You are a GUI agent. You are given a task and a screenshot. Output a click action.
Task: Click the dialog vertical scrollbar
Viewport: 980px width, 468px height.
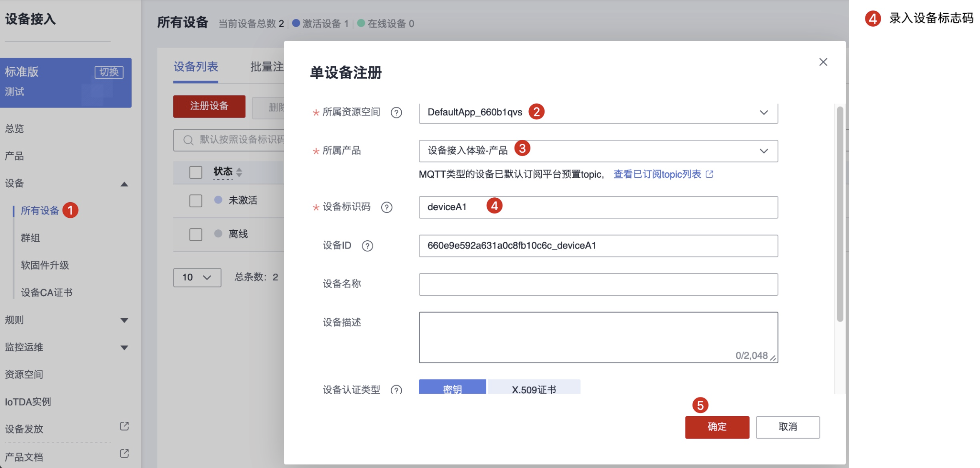click(840, 214)
